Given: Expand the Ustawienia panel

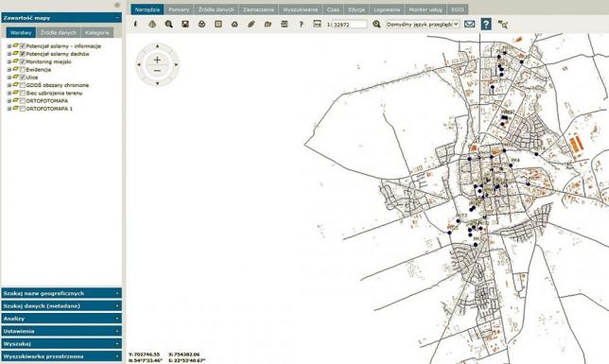Looking at the screenshot, I should click(x=61, y=331).
